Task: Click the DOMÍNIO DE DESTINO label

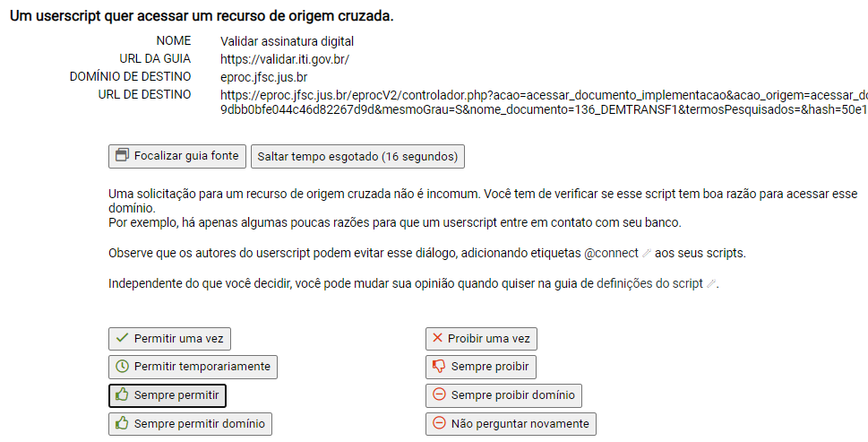Action: [130, 76]
